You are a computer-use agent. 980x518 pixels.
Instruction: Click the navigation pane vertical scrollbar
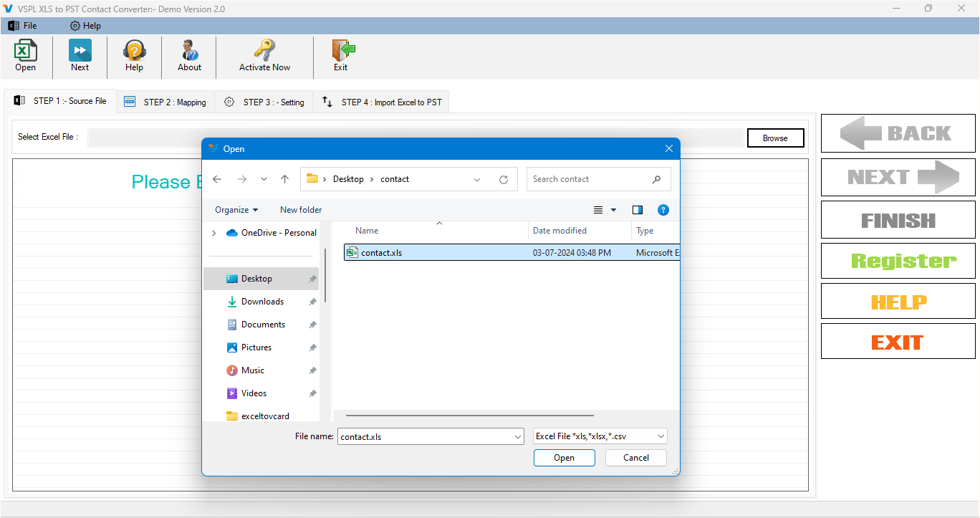325,275
